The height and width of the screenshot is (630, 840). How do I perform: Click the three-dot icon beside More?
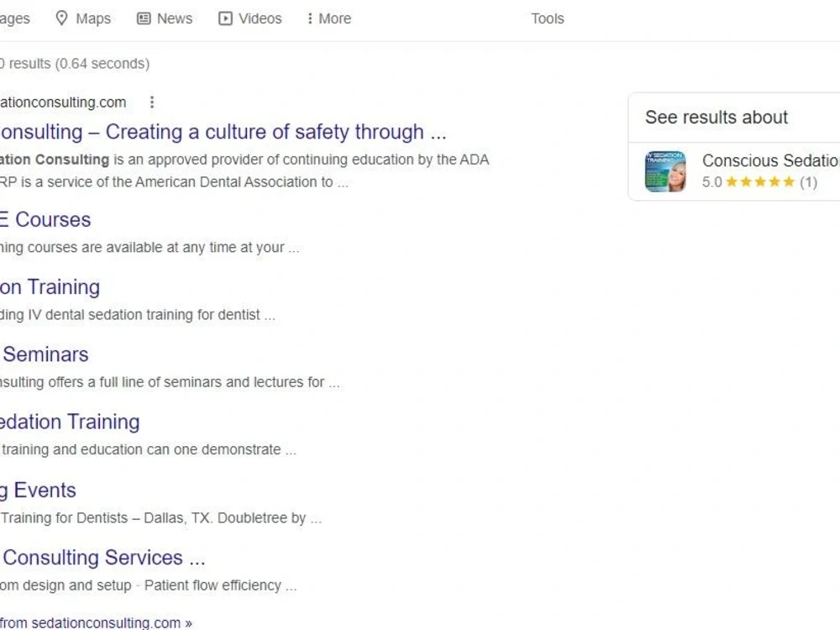point(310,18)
